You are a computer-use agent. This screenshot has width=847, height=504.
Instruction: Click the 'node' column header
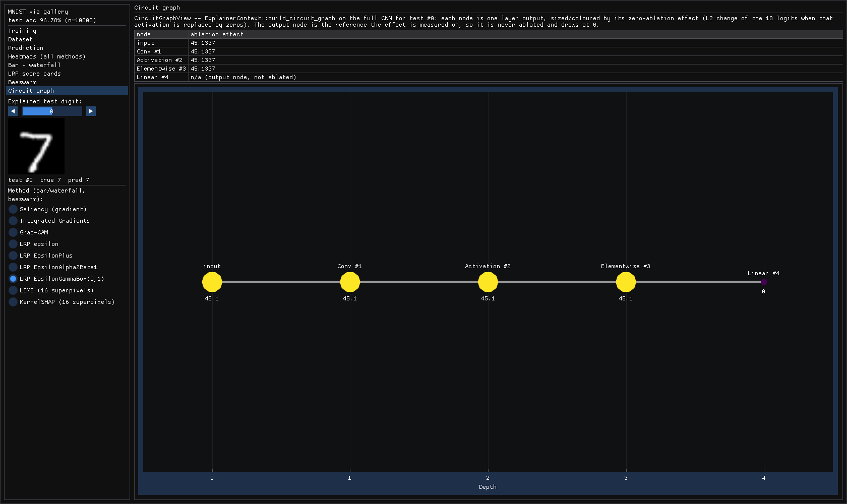click(x=161, y=34)
